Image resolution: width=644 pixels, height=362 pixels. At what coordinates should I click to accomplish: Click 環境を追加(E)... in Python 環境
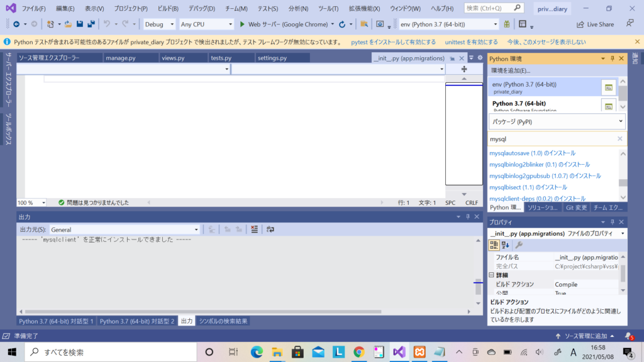pos(511,70)
